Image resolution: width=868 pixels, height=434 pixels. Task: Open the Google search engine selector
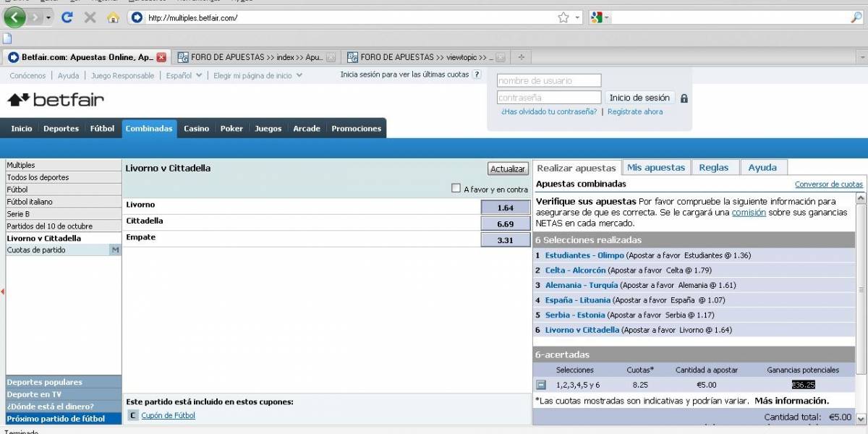(600, 17)
